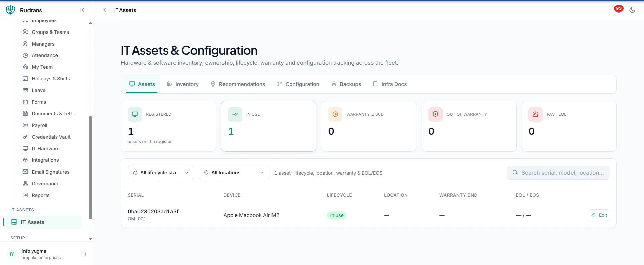This screenshot has width=644, height=265.
Task: Edit the Apple Macbook Air M2 asset
Action: click(599, 215)
